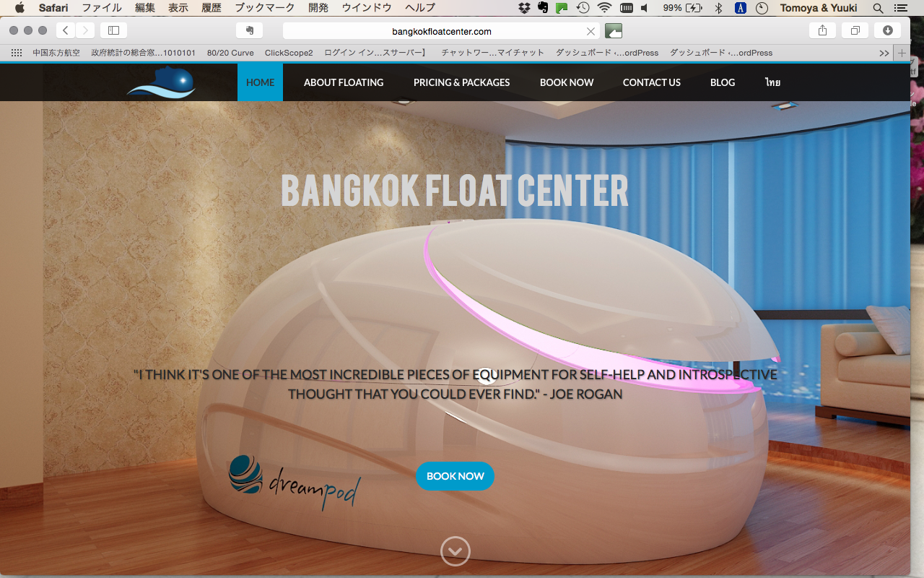Click the Bangkok Float Center logo
Screen dimensions: 924x578
pyautogui.click(x=162, y=82)
